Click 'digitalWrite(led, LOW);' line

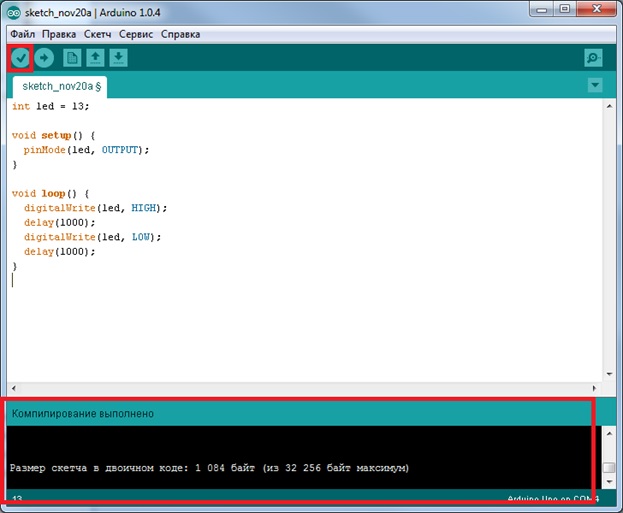point(93,237)
